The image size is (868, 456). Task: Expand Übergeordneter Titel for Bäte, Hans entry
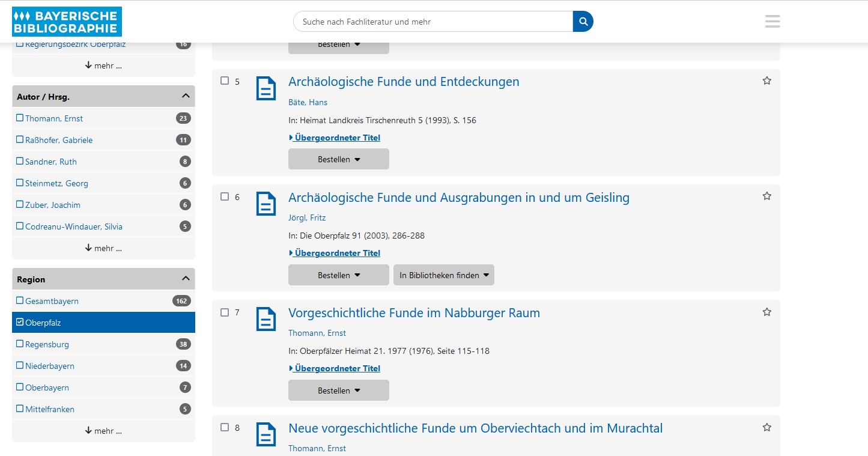tap(335, 138)
